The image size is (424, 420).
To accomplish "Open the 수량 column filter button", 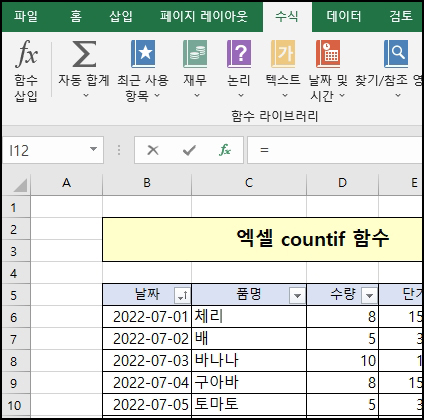I will [x=369, y=295].
